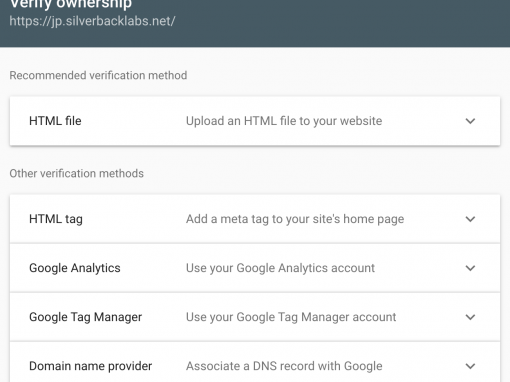The height and width of the screenshot is (382, 510).
Task: Click the 'Other verification methods' heading
Action: point(77,173)
